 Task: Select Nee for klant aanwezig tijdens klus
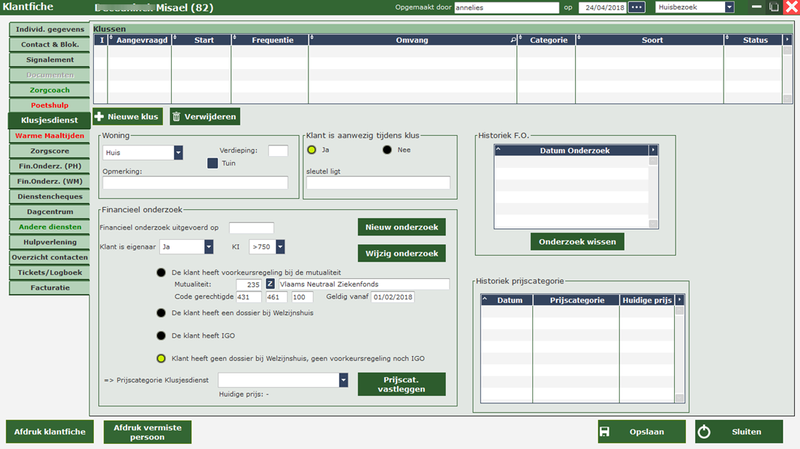click(387, 150)
